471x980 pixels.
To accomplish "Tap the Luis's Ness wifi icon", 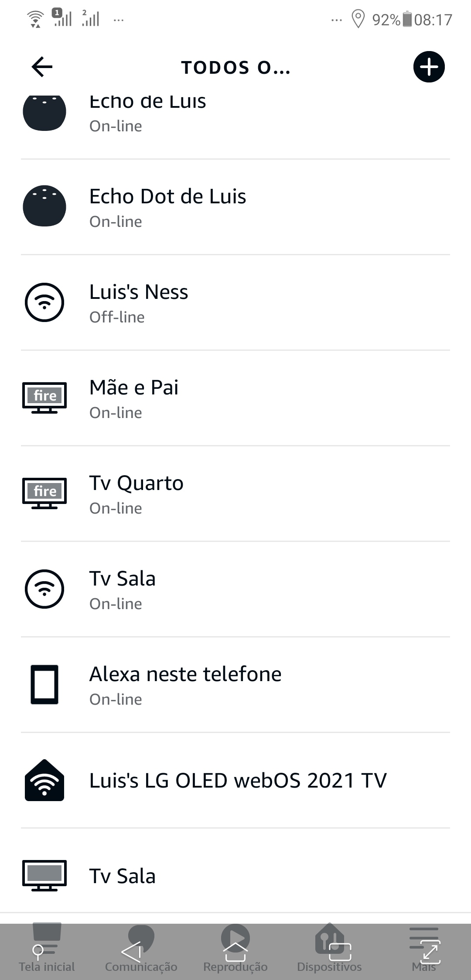I will point(44,302).
